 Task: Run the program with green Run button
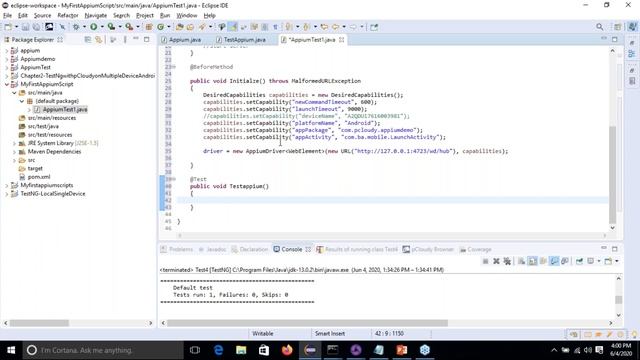(93, 27)
